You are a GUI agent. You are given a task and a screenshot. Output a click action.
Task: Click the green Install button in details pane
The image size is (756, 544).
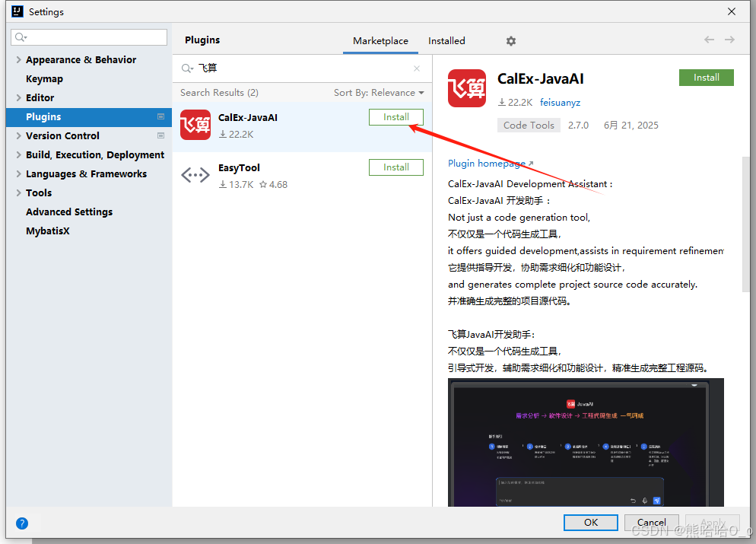tap(707, 78)
